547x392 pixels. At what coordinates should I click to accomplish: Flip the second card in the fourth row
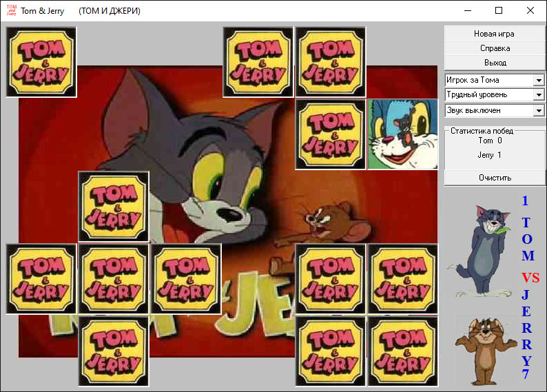[x=114, y=278]
